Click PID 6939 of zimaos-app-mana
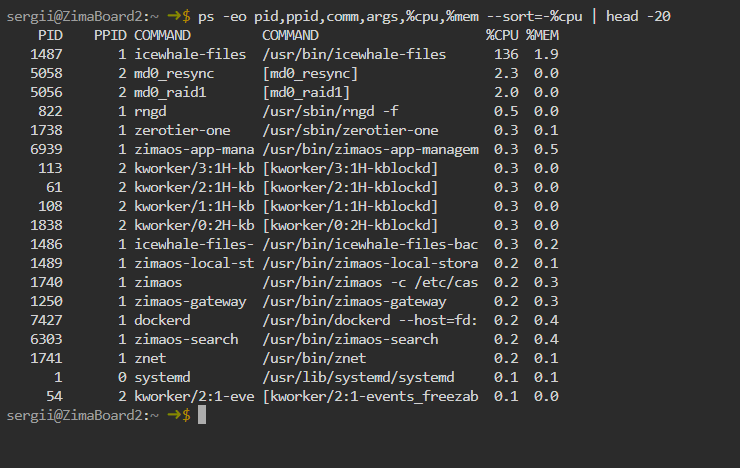The image size is (740, 468). [46, 150]
